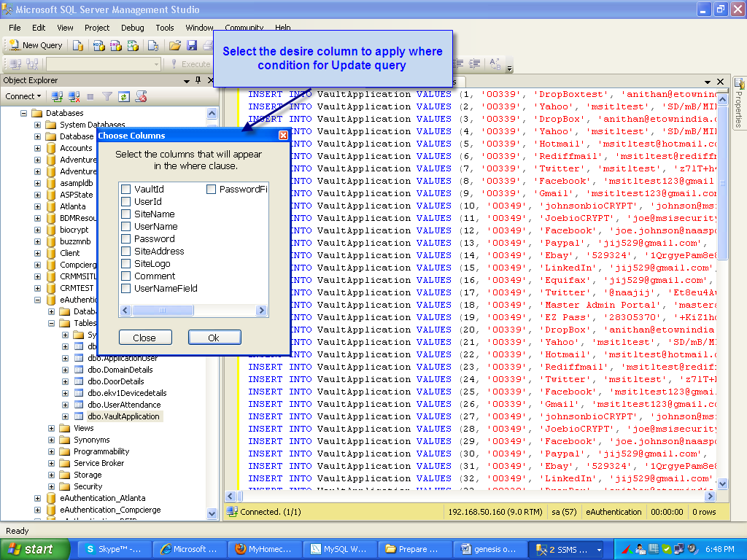Image resolution: width=747 pixels, height=560 pixels.
Task: Expand the Security folder node
Action: 52,486
